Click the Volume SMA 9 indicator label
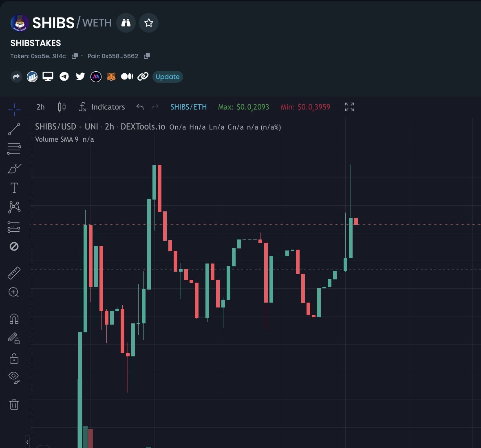The image size is (481, 448). pos(57,139)
